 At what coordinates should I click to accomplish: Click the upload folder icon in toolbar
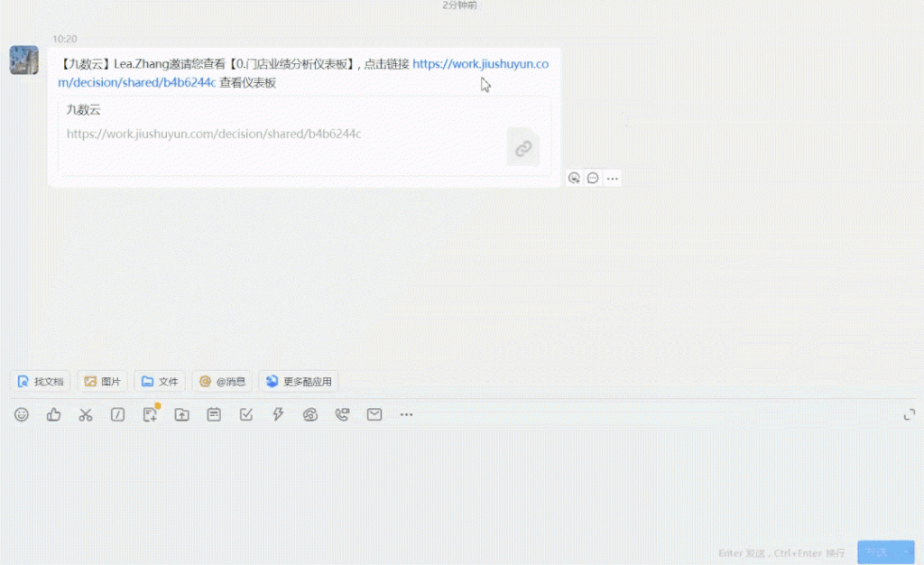182,414
